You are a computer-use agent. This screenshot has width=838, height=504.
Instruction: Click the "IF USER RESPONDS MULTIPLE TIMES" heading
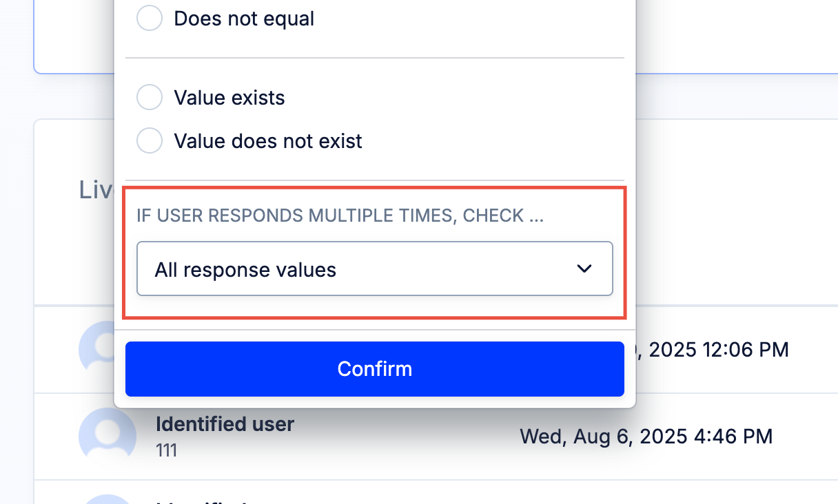click(340, 216)
